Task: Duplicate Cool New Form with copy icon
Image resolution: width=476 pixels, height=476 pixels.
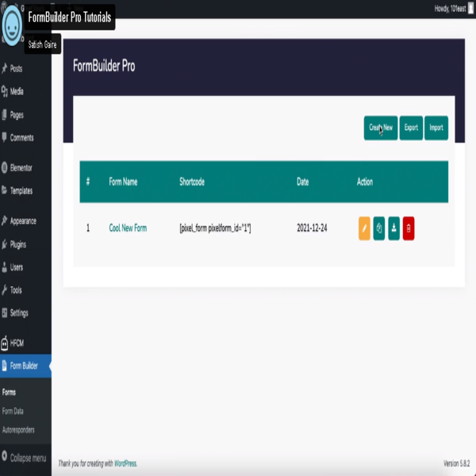Action: click(379, 228)
